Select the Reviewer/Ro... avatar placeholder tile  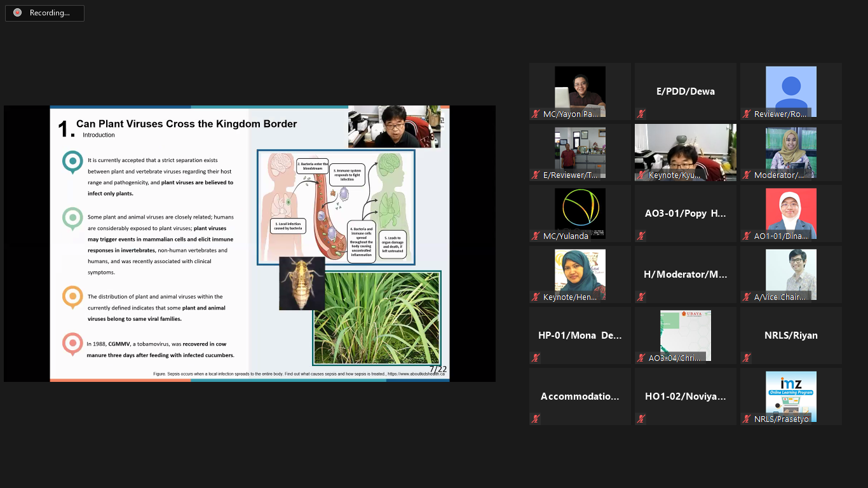[x=790, y=91]
